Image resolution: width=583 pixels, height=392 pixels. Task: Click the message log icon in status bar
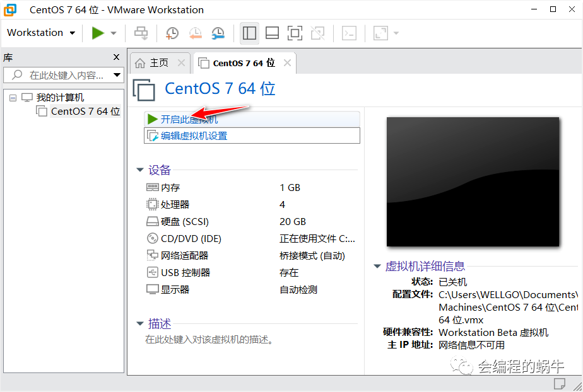pos(559,383)
